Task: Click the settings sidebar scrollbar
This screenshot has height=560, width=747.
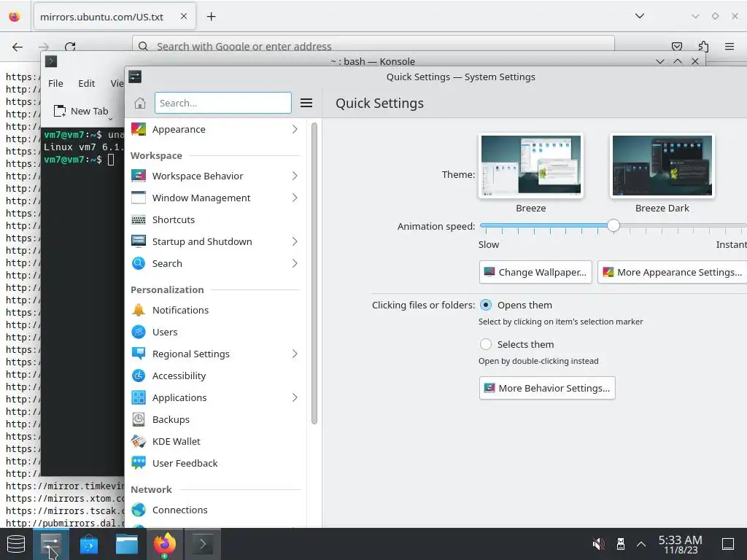Action: [314, 273]
